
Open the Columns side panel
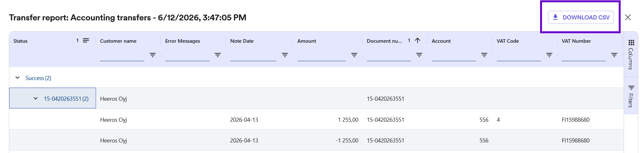pyautogui.click(x=631, y=54)
